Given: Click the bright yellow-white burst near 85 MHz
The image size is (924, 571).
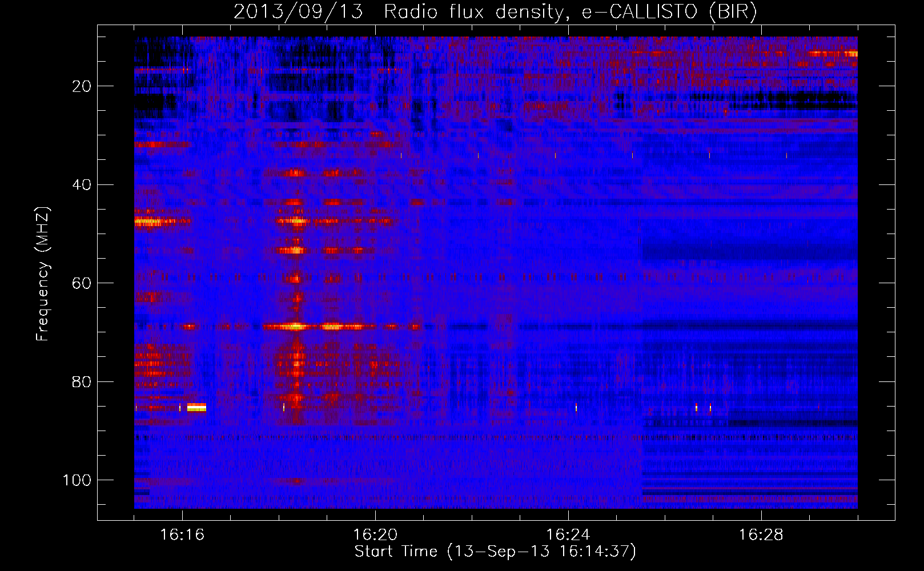Looking at the screenshot, I should [196, 407].
